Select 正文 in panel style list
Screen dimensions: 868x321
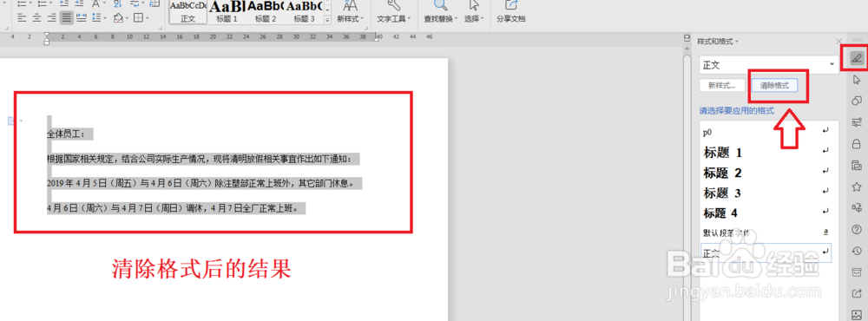click(x=766, y=253)
